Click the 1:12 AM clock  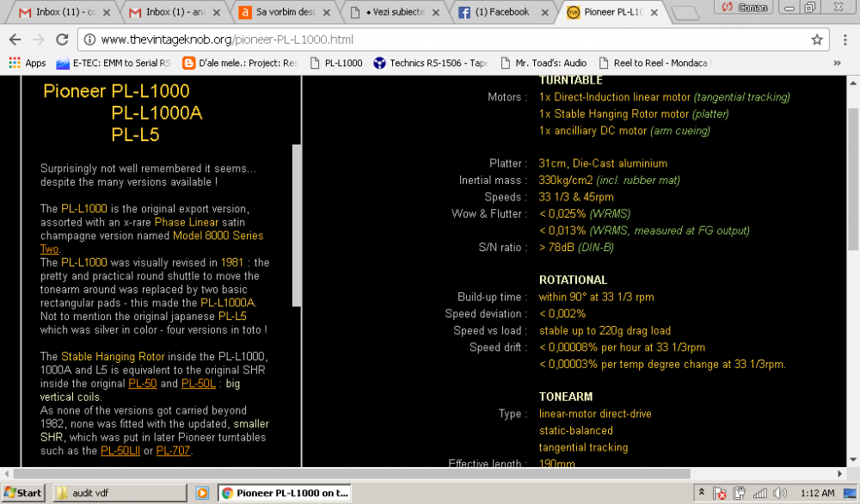[x=817, y=493]
